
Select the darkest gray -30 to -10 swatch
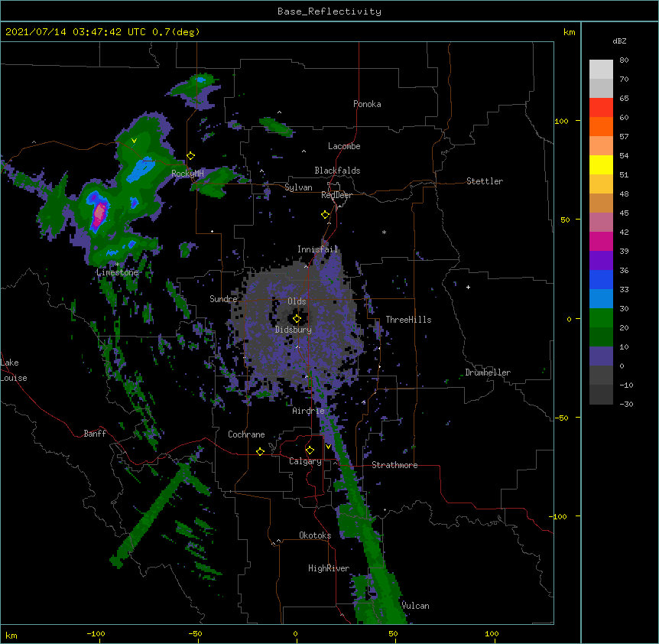click(601, 395)
